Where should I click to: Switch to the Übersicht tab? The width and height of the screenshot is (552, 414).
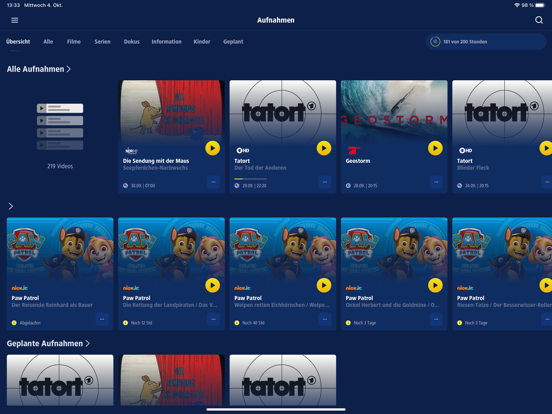click(18, 42)
